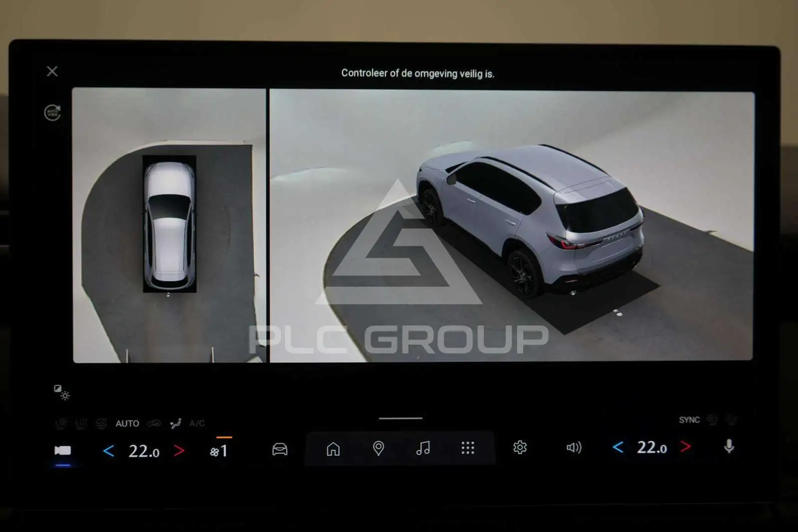Raise the right temperature with the red arrow
This screenshot has height=532, width=798.
(686, 447)
